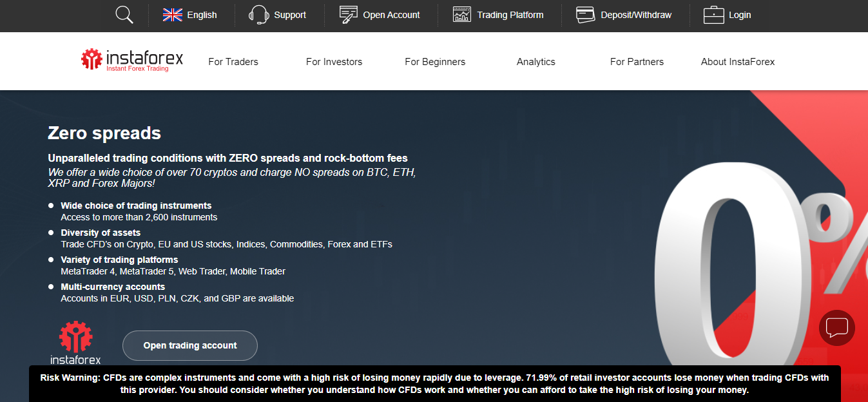Click the Login link
The height and width of the screenshot is (402, 868).
point(740,15)
